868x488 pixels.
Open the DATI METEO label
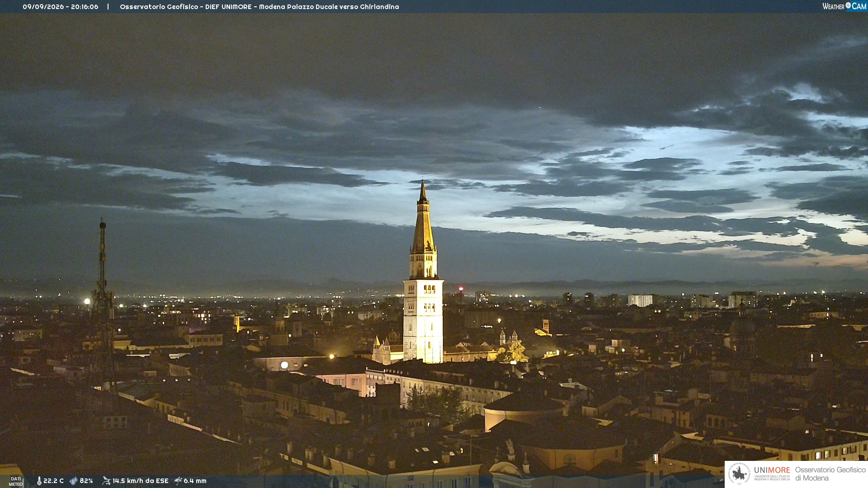click(x=16, y=481)
